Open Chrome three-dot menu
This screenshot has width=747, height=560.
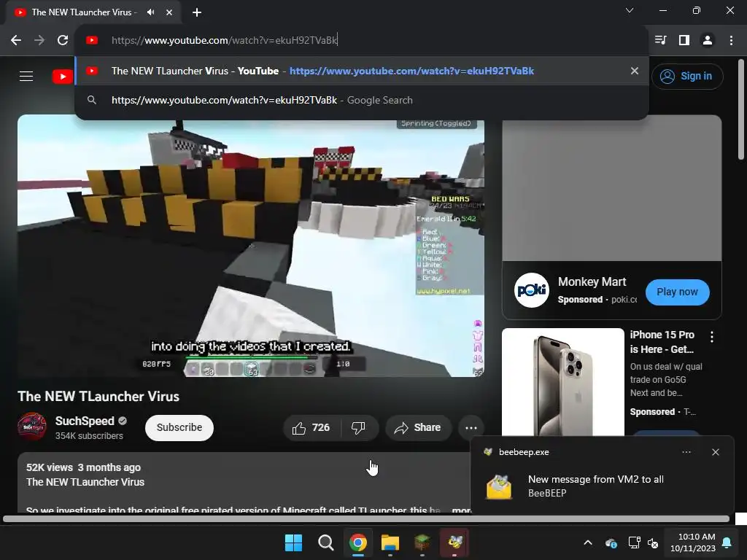click(731, 40)
